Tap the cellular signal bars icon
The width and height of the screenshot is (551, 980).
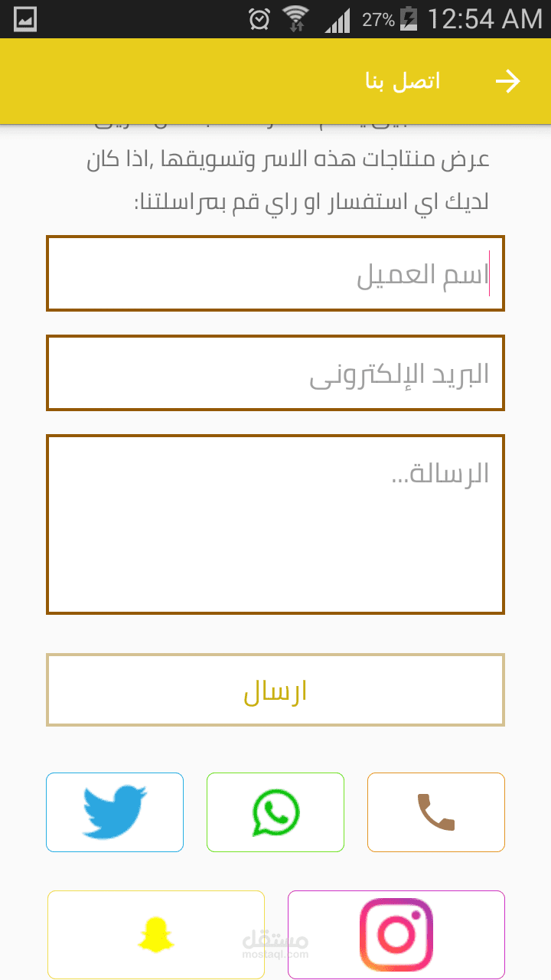pyautogui.click(x=337, y=19)
